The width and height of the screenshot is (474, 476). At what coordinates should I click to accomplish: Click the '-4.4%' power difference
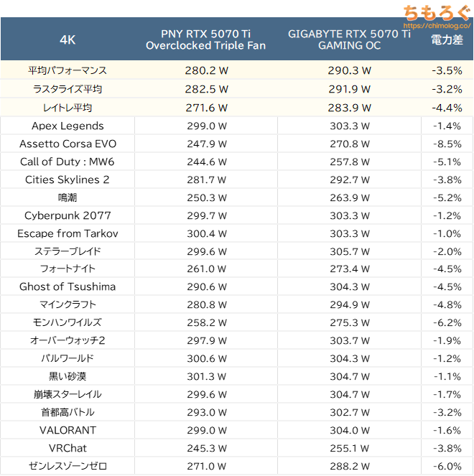[447, 108]
